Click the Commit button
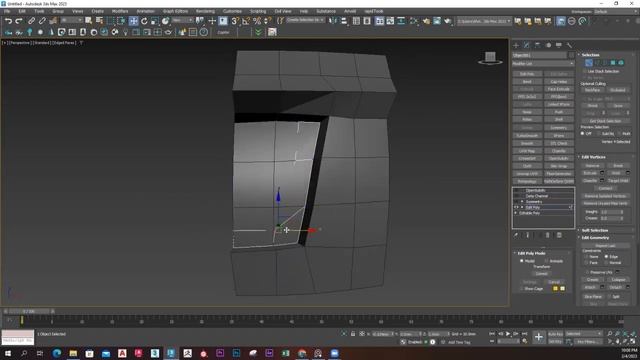The image size is (640, 360). 542,273
